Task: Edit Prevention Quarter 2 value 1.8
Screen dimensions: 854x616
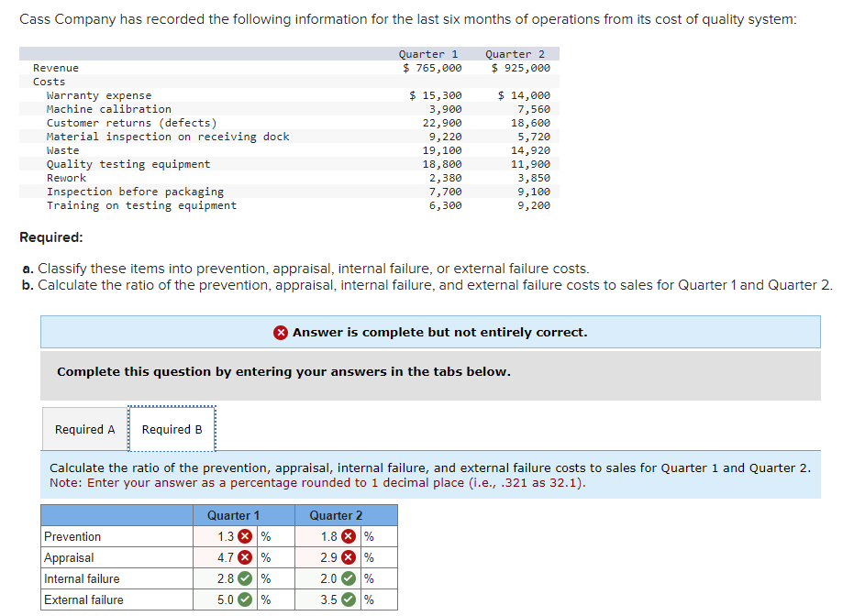Action: pyautogui.click(x=328, y=536)
